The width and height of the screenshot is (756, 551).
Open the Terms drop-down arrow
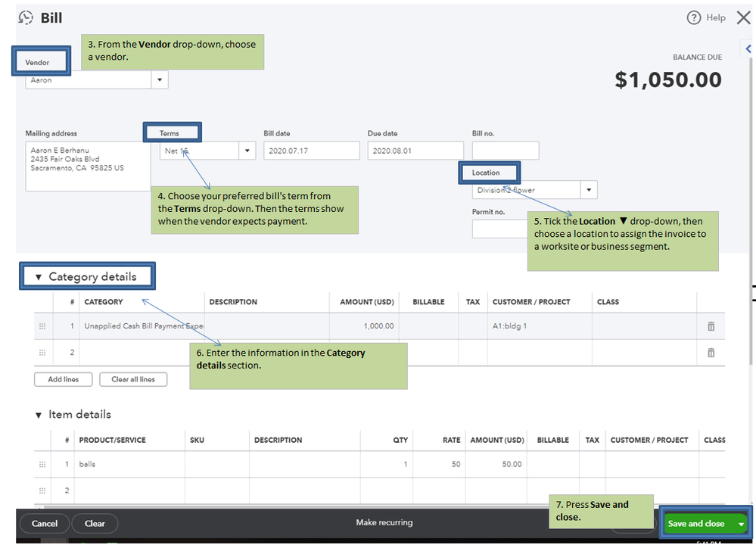pyautogui.click(x=247, y=151)
